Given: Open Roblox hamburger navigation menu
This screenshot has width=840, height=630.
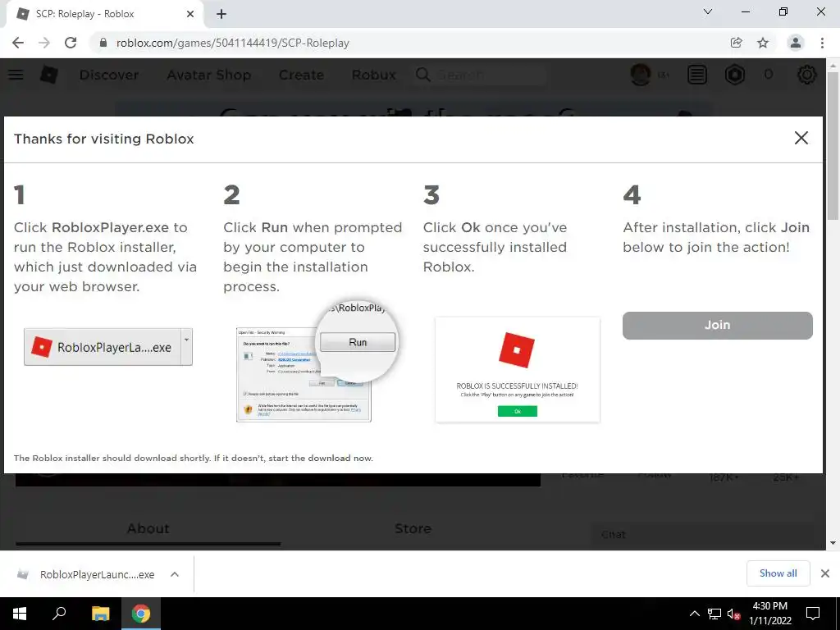Looking at the screenshot, I should click(x=16, y=75).
